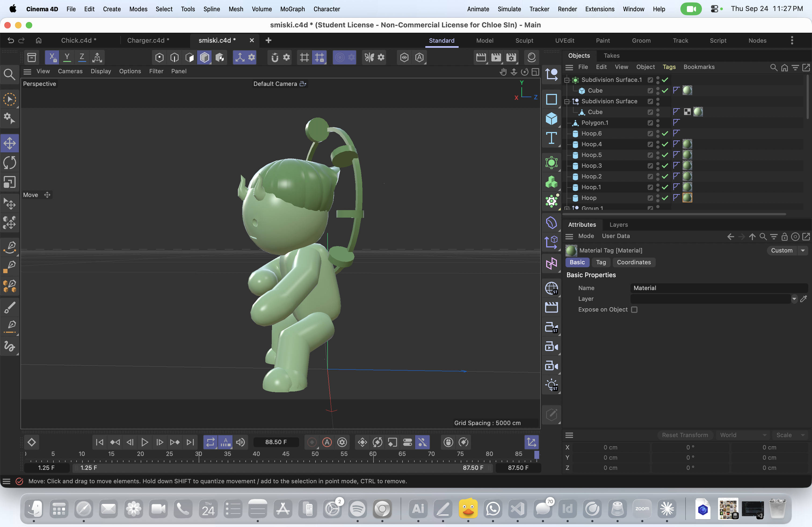Add a Text spline object
The image size is (812, 527).
(x=551, y=138)
